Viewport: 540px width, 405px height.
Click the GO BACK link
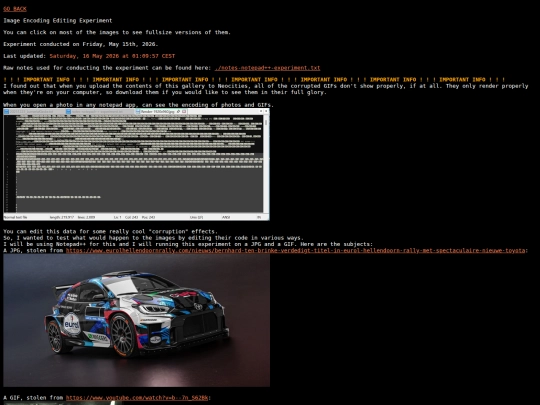(15, 9)
